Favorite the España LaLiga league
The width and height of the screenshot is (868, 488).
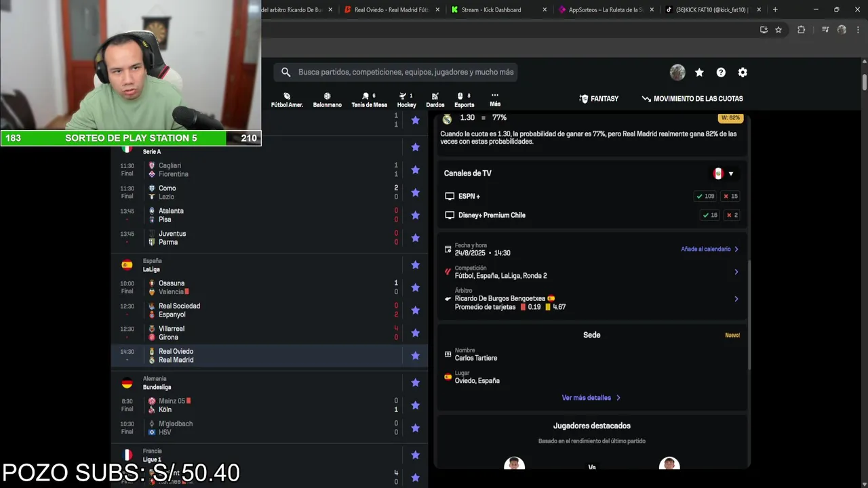(415, 265)
